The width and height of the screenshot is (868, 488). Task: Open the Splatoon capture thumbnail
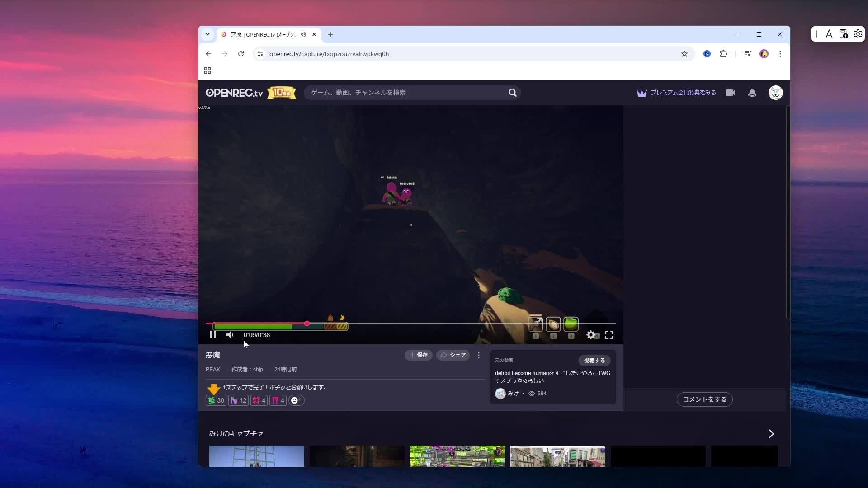(457, 455)
